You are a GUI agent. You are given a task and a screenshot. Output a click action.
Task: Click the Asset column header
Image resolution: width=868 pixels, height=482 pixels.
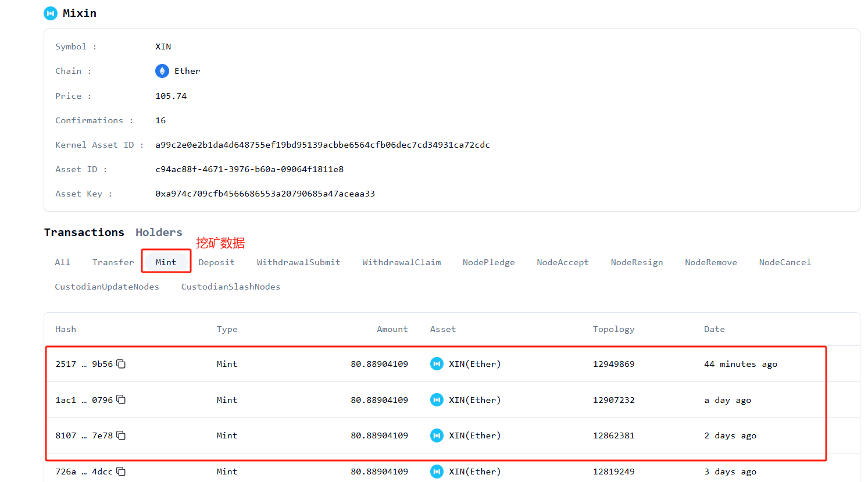(x=443, y=329)
